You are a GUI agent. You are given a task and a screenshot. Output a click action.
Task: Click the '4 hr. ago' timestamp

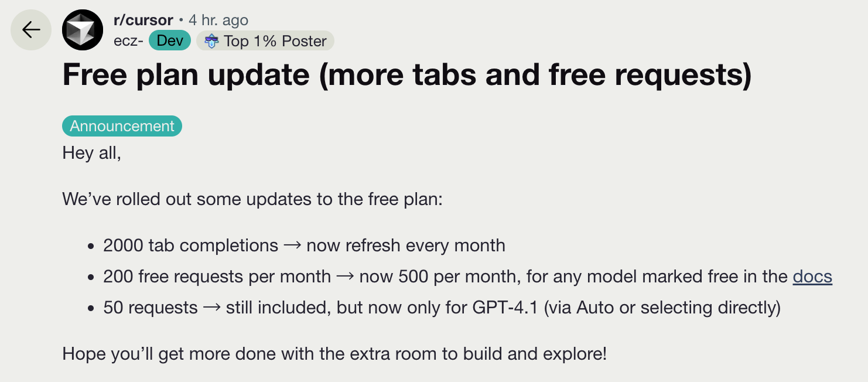coord(218,21)
